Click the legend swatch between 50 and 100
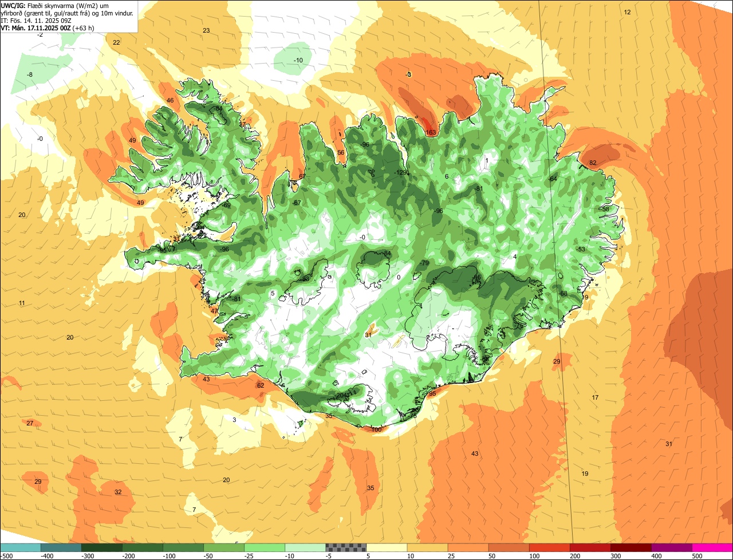 coord(509,547)
